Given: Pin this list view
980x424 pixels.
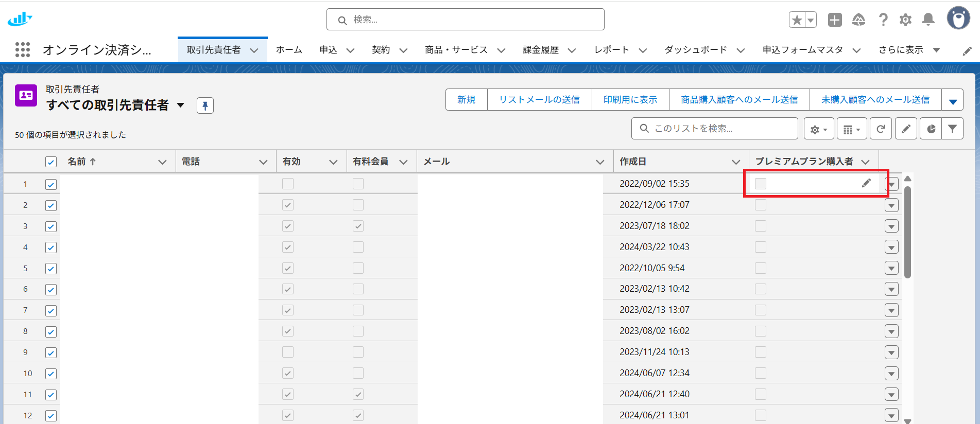Looking at the screenshot, I should pyautogui.click(x=205, y=105).
